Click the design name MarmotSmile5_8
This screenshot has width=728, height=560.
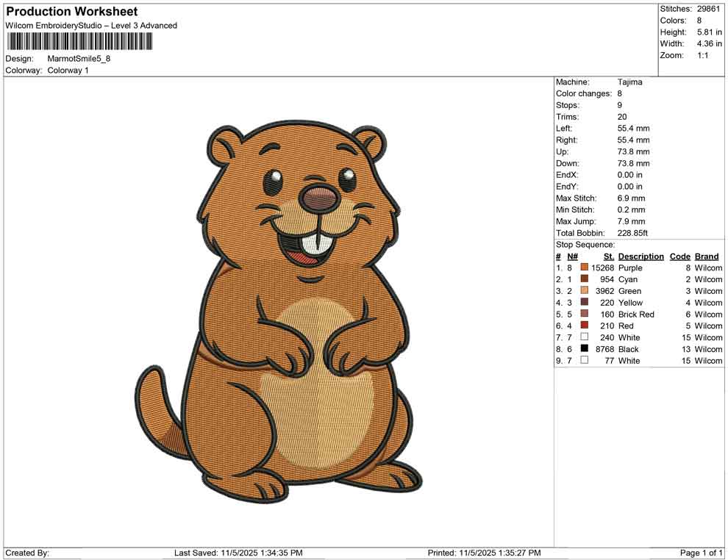tap(79, 59)
